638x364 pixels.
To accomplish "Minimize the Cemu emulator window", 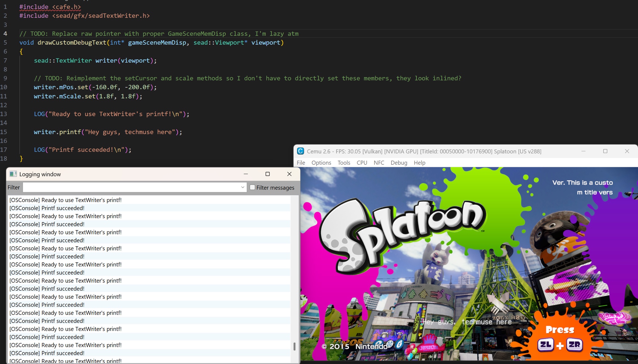I will tap(583, 151).
